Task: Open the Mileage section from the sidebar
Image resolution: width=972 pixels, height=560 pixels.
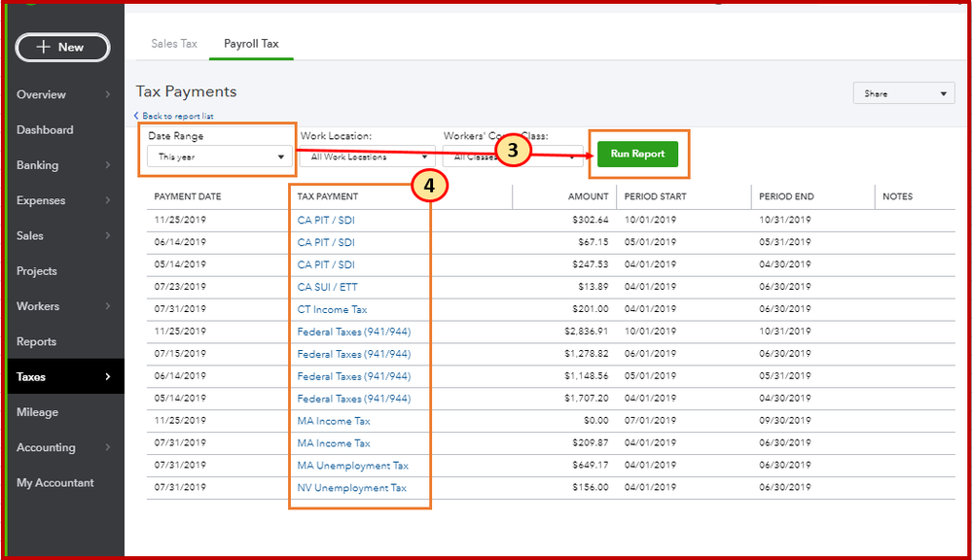Action: point(37,411)
